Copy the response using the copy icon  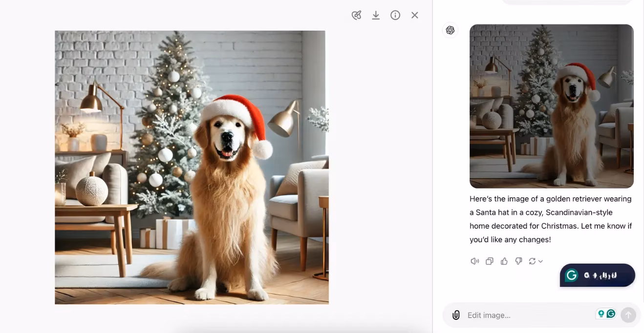(x=489, y=261)
